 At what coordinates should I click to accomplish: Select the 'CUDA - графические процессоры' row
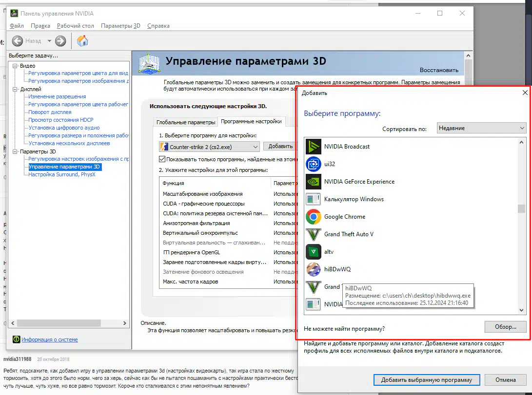pyautogui.click(x=228, y=204)
